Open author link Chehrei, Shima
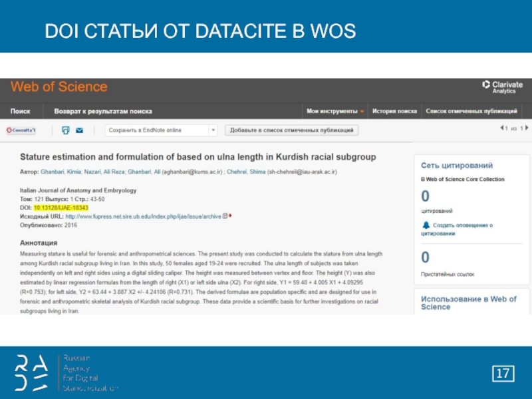This screenshot has height=399, width=532. (x=246, y=172)
